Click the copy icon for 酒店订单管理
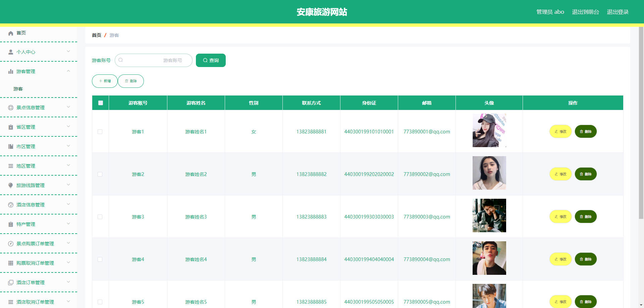The height and width of the screenshot is (308, 644). click(11, 283)
